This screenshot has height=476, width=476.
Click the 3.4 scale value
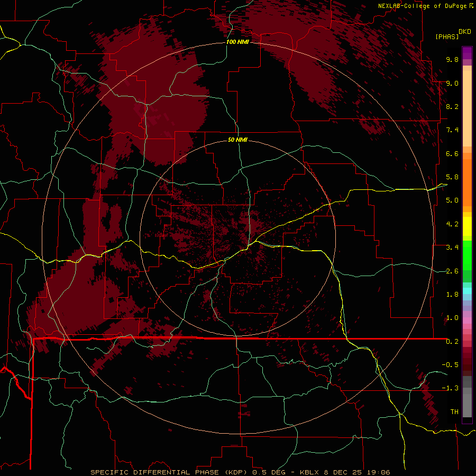point(452,248)
